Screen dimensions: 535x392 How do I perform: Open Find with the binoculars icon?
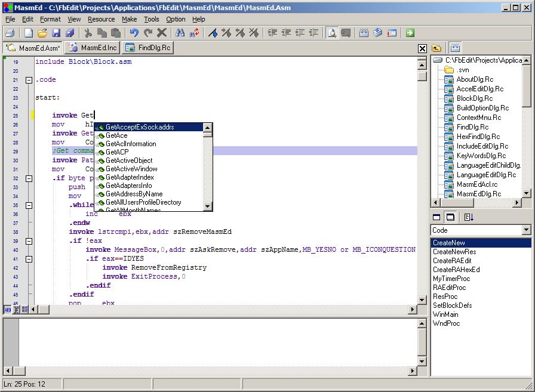(x=180, y=33)
